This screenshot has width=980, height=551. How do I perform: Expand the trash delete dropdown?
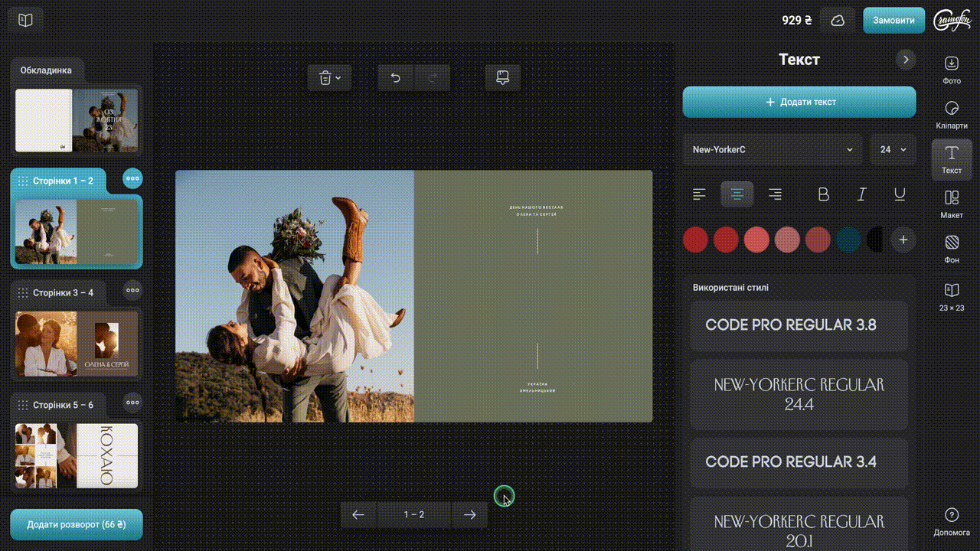pos(330,77)
